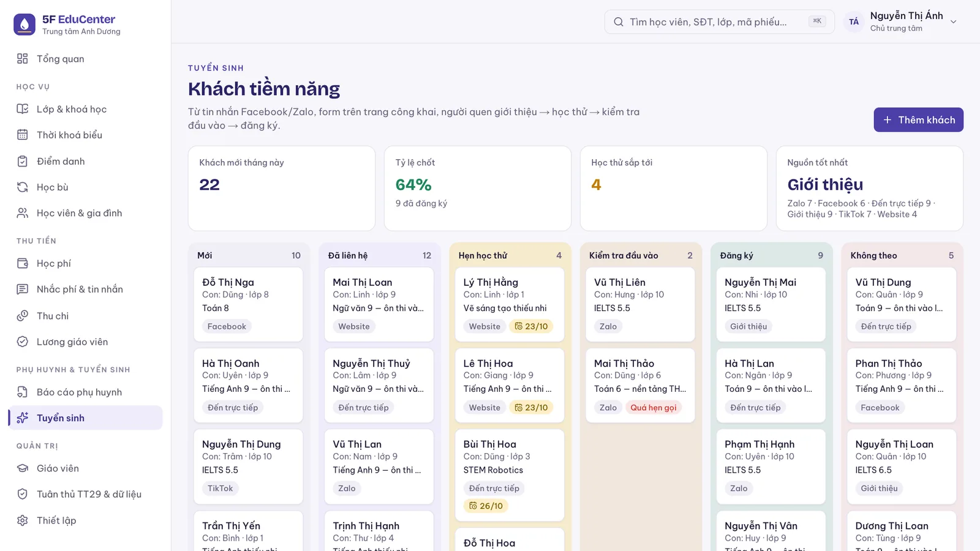Click the Điểm danh clipboard icon

(23, 161)
